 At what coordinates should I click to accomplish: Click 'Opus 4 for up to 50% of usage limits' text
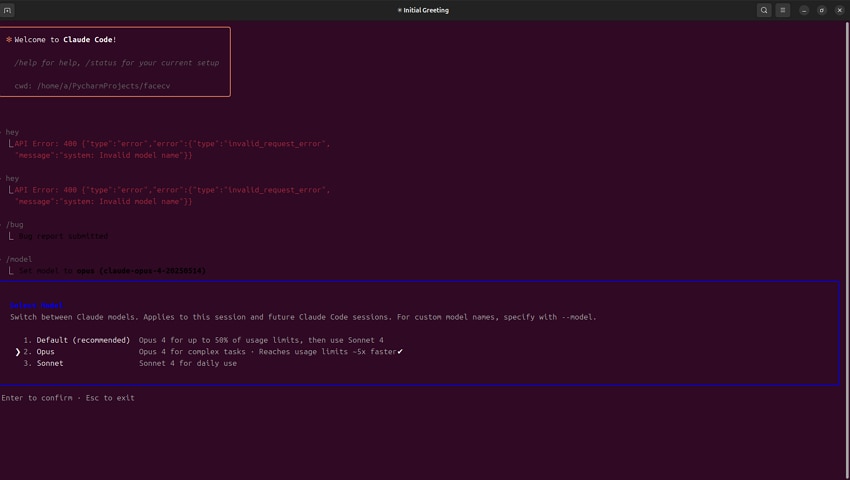click(x=261, y=340)
